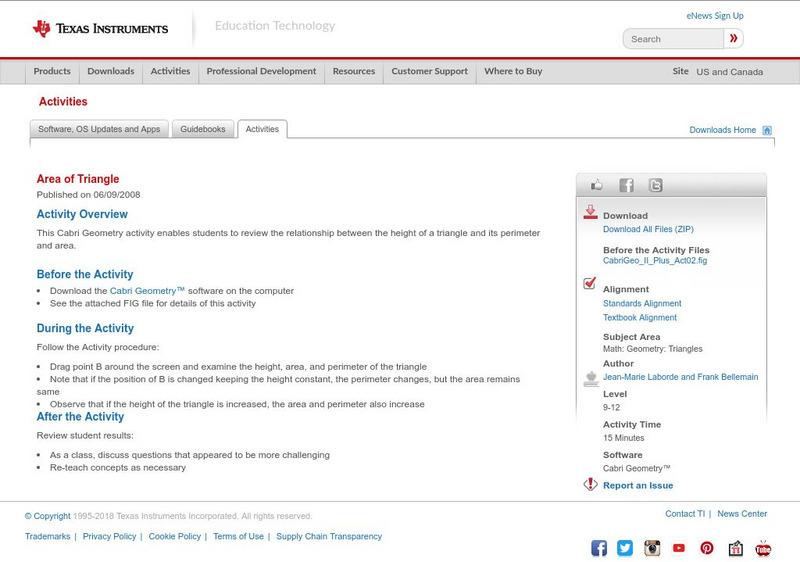800x562 pixels.
Task: Click the 9-12 level value
Action: pos(611,407)
